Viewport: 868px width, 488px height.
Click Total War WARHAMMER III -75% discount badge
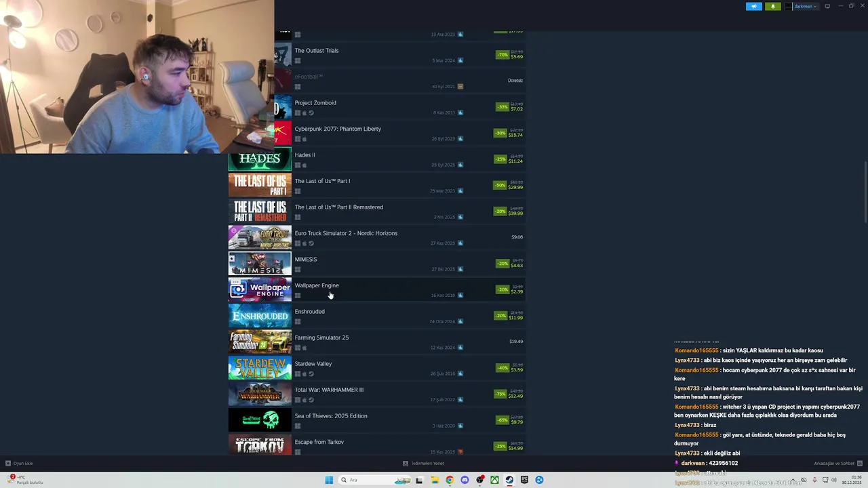point(500,394)
